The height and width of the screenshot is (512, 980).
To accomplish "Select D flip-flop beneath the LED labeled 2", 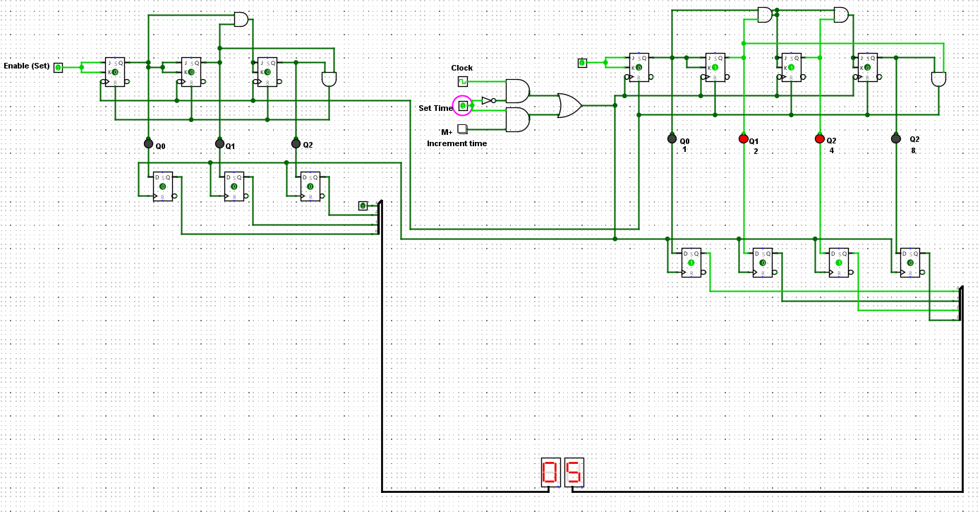I will click(x=763, y=263).
